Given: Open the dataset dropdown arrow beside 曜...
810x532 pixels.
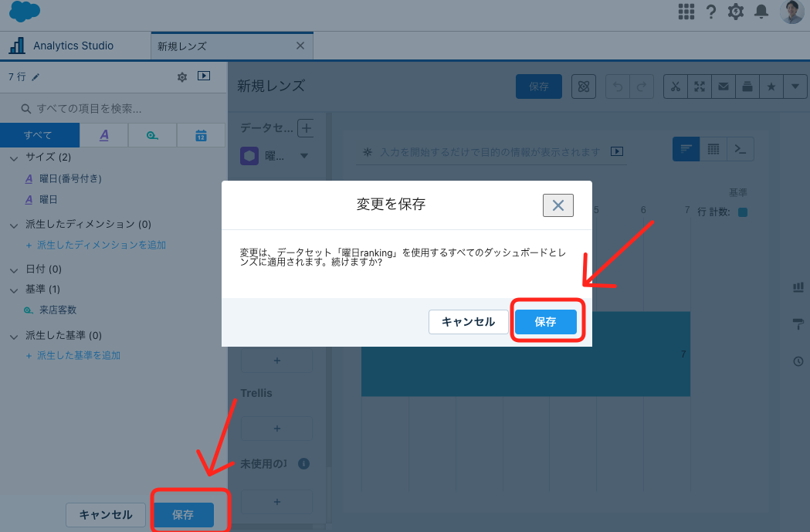Looking at the screenshot, I should click(304, 155).
